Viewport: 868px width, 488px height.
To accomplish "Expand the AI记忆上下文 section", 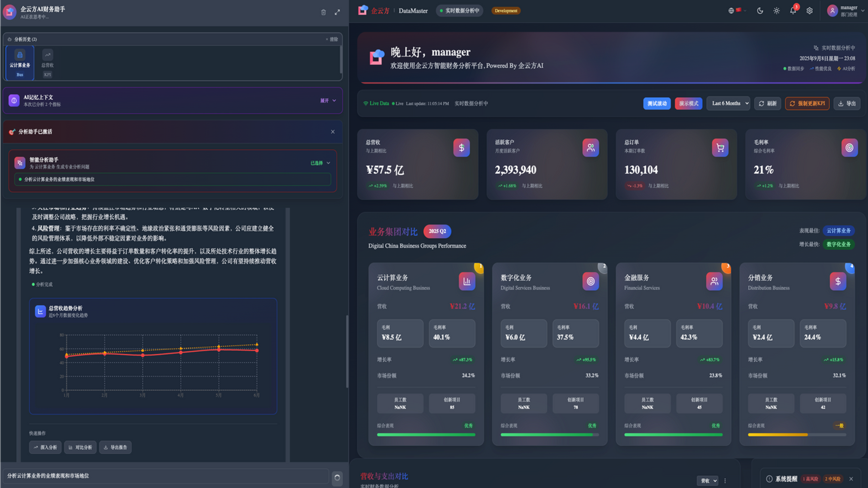I will click(x=328, y=100).
